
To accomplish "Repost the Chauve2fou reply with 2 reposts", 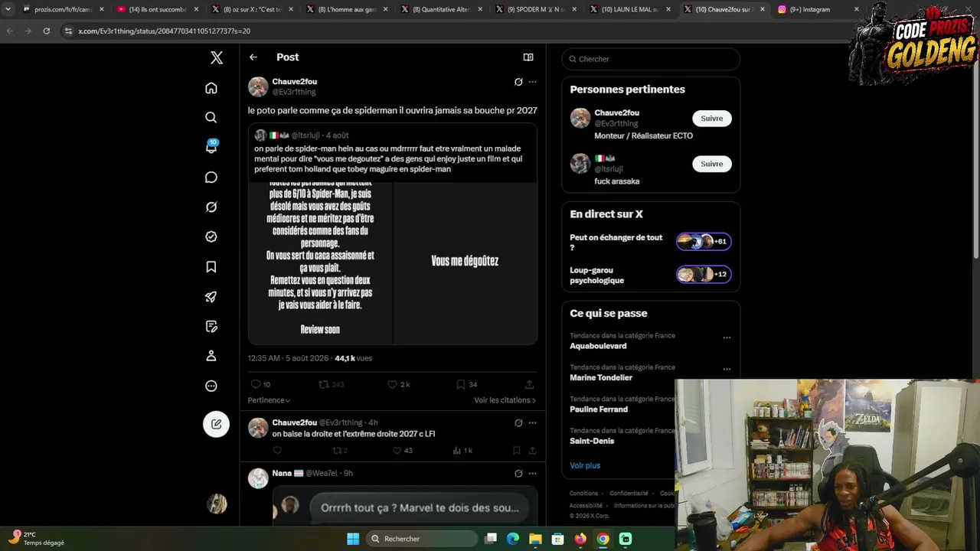I will pyautogui.click(x=340, y=451).
